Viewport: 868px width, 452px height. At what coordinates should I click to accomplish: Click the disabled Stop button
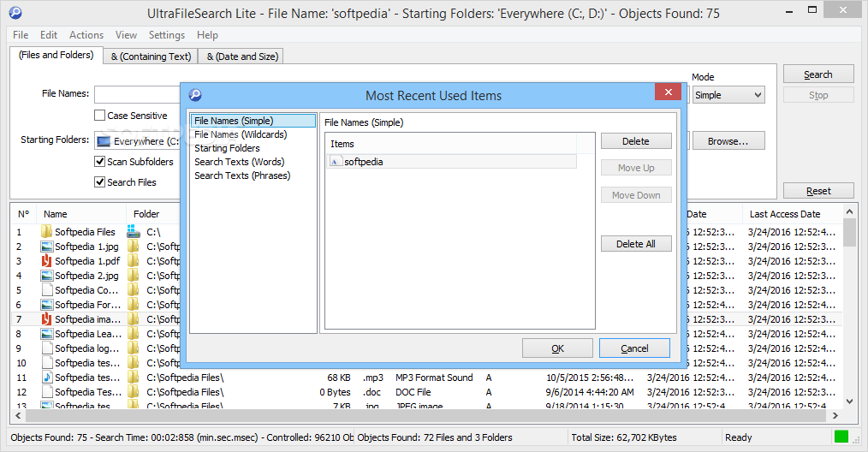pyautogui.click(x=818, y=95)
